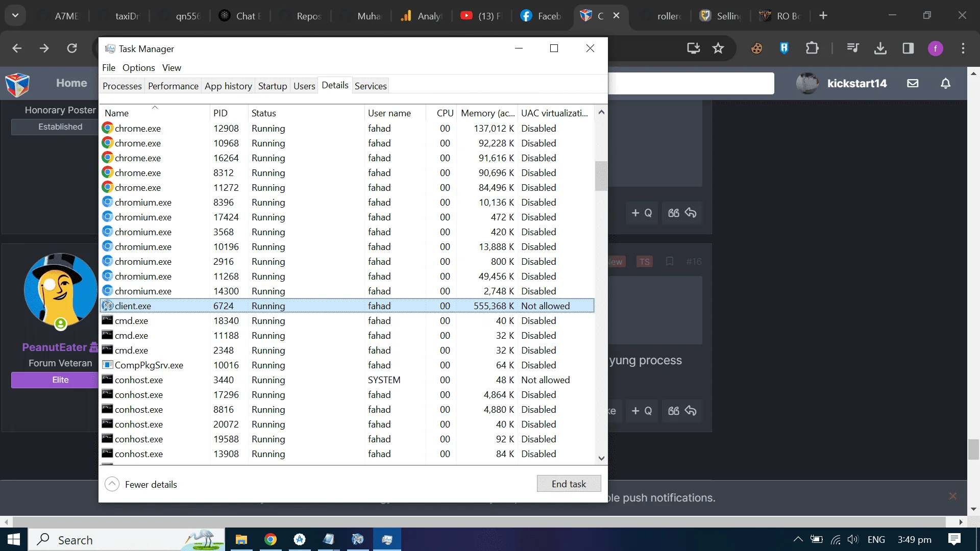Click the PeanutEater username link
980x551 pixels.
pos(54,347)
